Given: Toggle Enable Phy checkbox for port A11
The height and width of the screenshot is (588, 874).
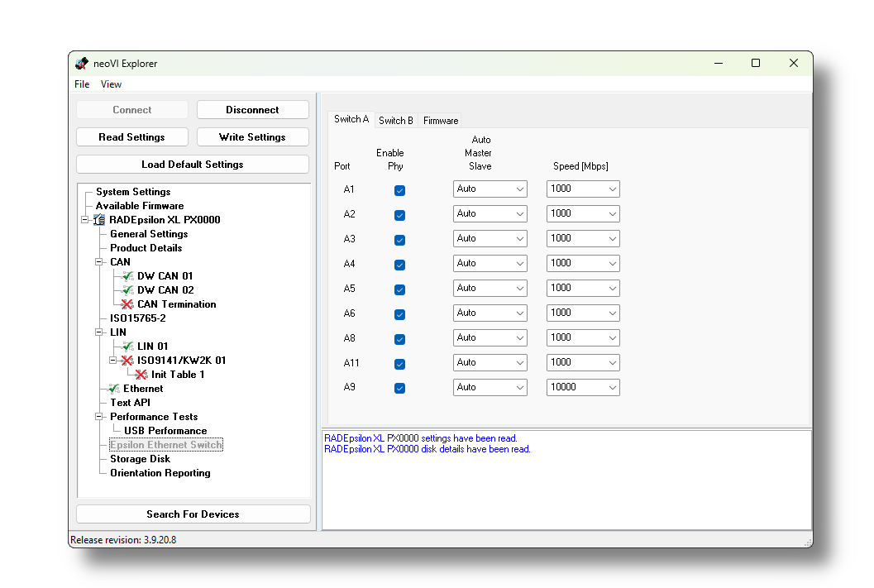Looking at the screenshot, I should point(399,364).
